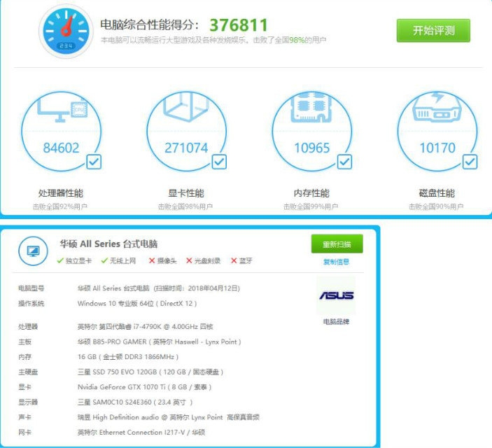
Task: Click the green check beside 无线上网
Action: (104, 260)
